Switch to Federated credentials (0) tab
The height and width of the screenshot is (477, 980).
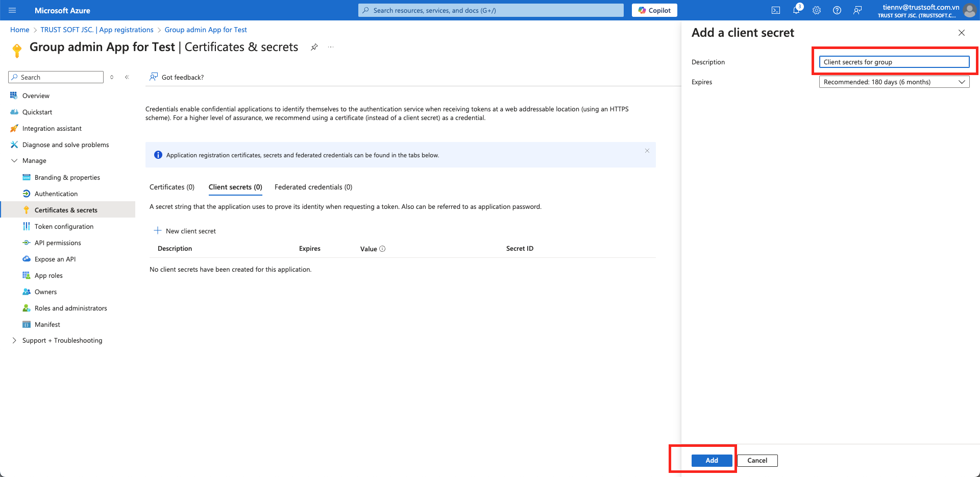tap(313, 187)
